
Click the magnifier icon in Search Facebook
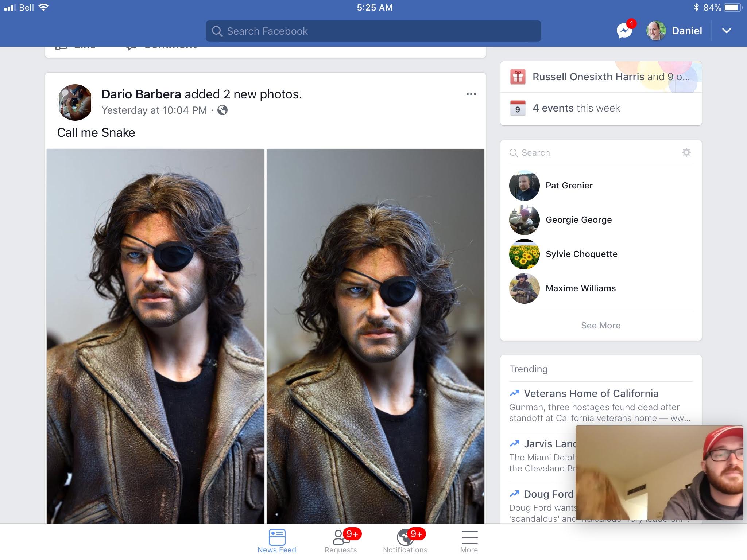point(217,31)
